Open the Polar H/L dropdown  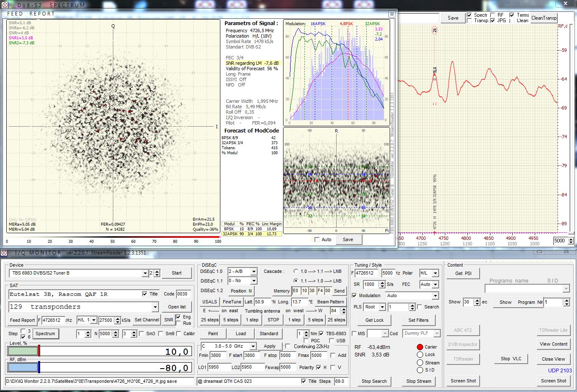(x=435, y=273)
